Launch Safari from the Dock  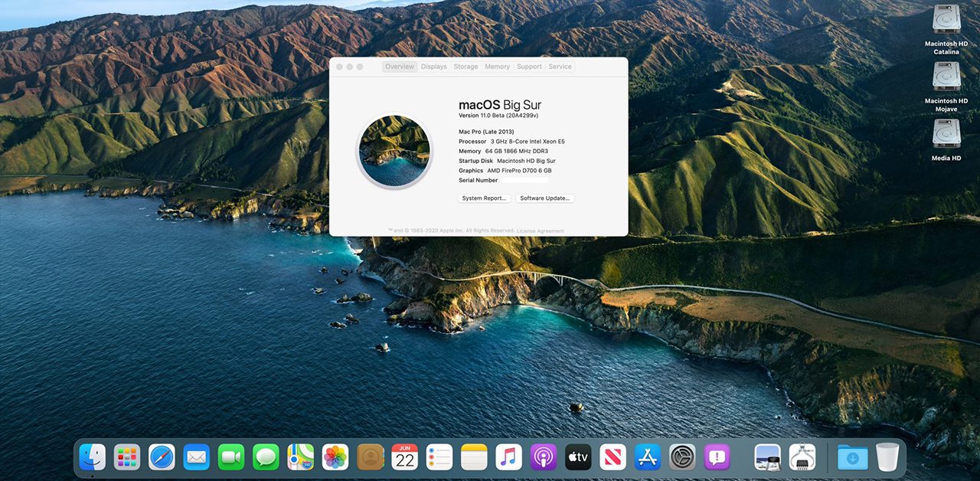click(162, 457)
